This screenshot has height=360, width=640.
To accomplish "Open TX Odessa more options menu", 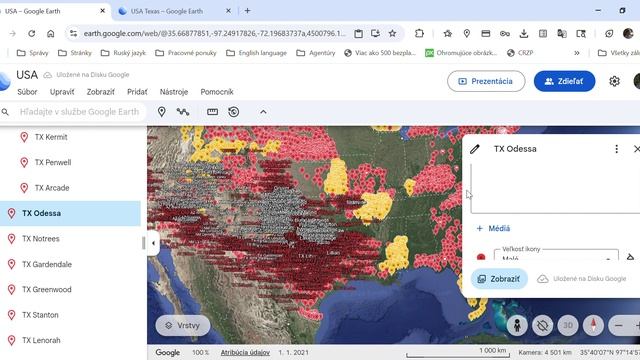I will pyautogui.click(x=616, y=149).
